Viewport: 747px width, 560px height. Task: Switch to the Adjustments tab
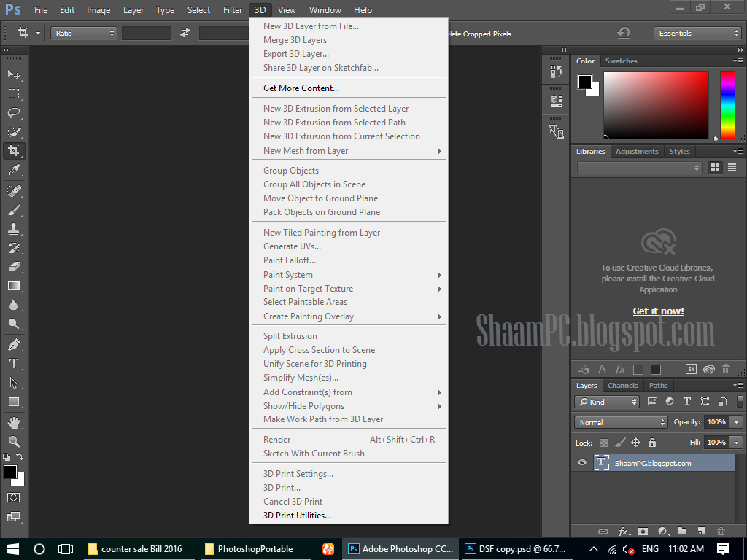pos(636,152)
